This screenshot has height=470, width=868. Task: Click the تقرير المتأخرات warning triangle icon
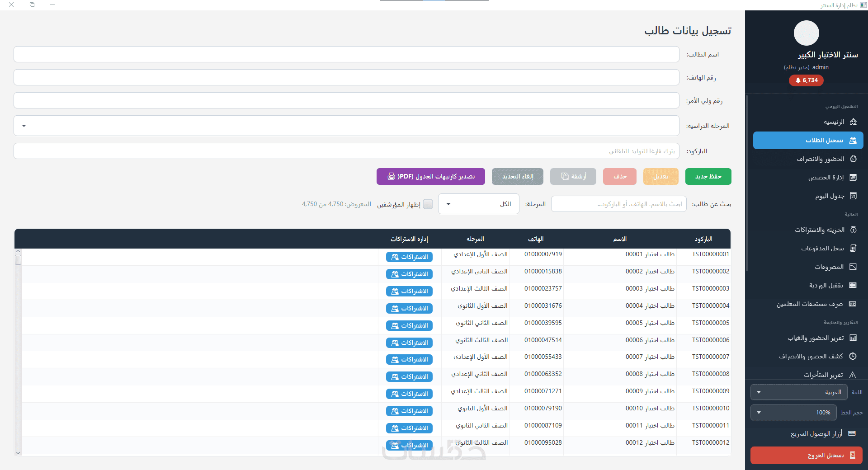coord(853,375)
